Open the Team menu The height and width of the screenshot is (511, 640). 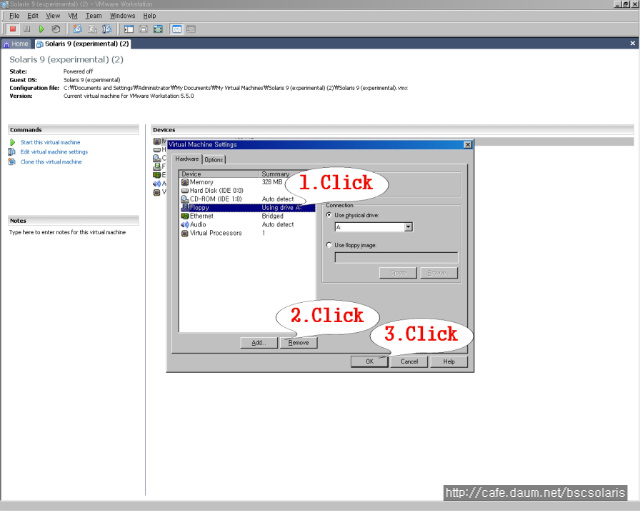93,16
